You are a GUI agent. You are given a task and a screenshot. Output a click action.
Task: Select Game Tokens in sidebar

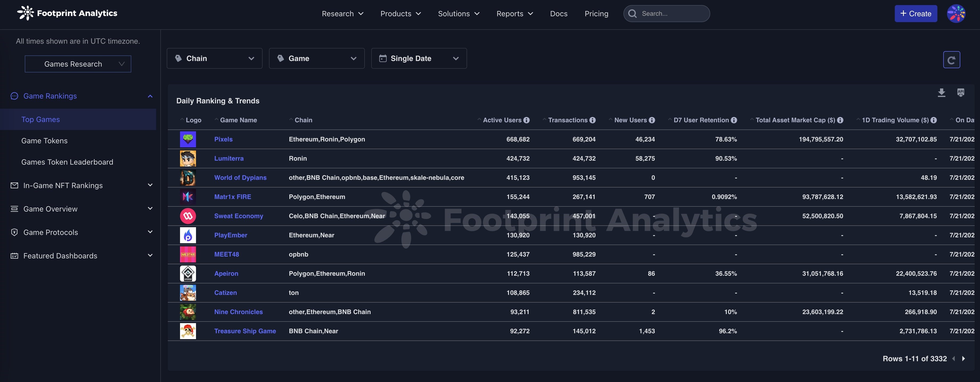(x=44, y=141)
